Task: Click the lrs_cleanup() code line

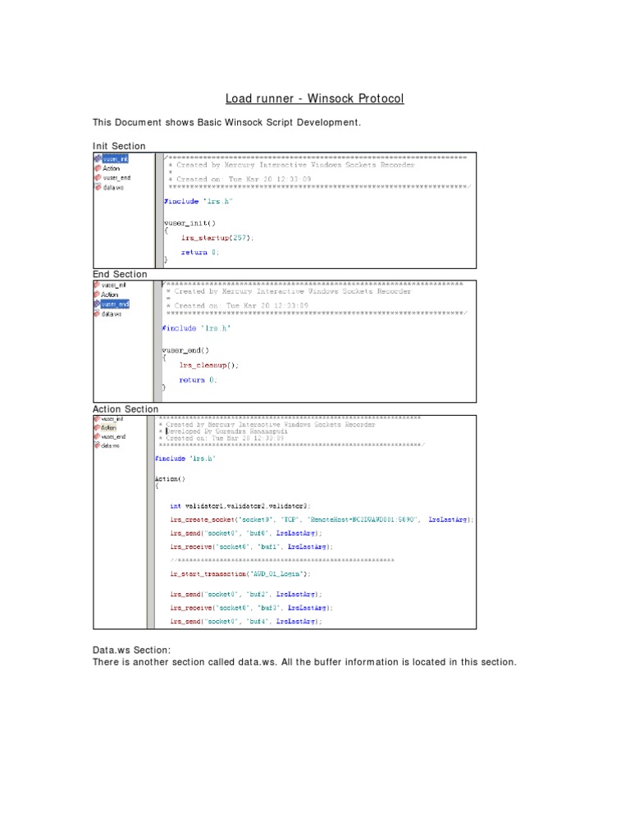Action: pos(209,365)
